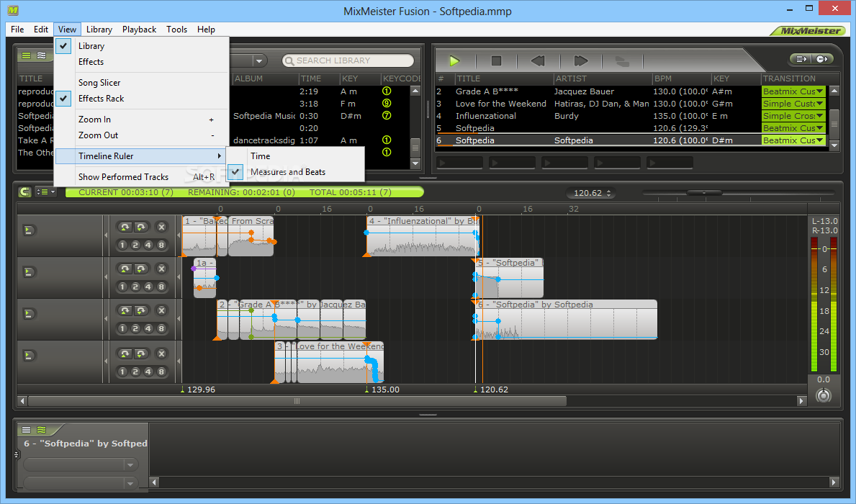Screen dimensions: 856x504
Task: Adjust the 120.62 BPM stepper arrows
Action: click(x=608, y=193)
